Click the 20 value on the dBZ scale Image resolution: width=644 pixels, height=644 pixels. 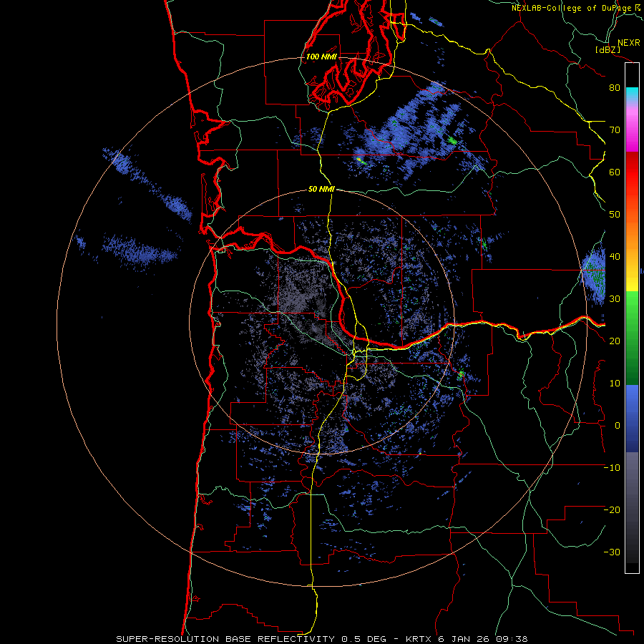(615, 341)
